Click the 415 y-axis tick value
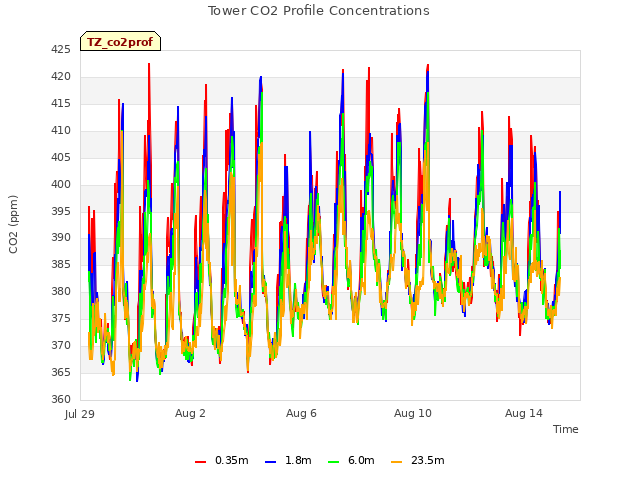Image resolution: width=640 pixels, height=480 pixels. (x=60, y=103)
